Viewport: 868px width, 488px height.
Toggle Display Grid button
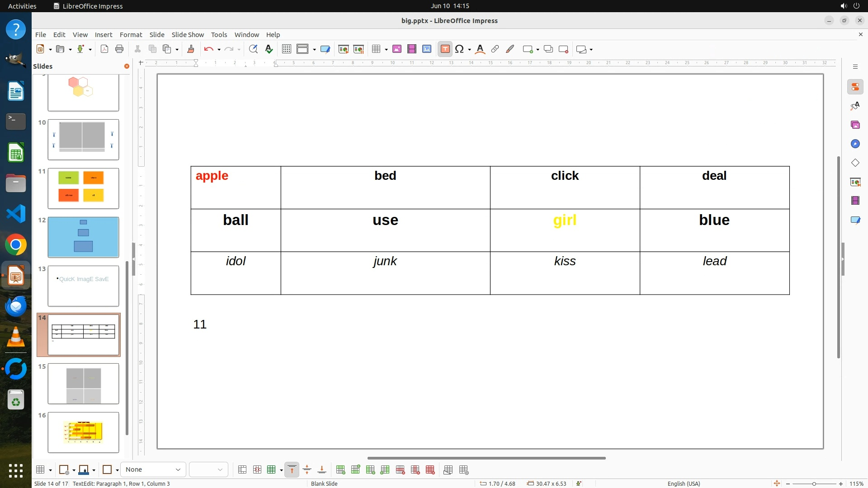(286, 49)
